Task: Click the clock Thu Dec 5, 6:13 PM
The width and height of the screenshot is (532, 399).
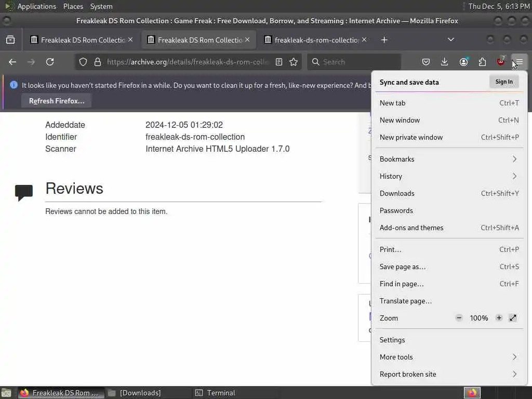Action: click(x=499, y=6)
